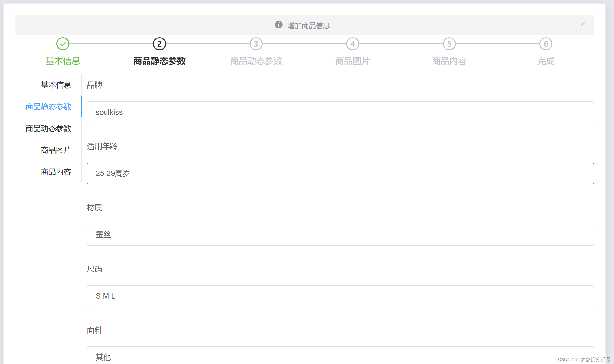Click step 5 circle icon
This screenshot has height=364, width=614.
[x=449, y=44]
